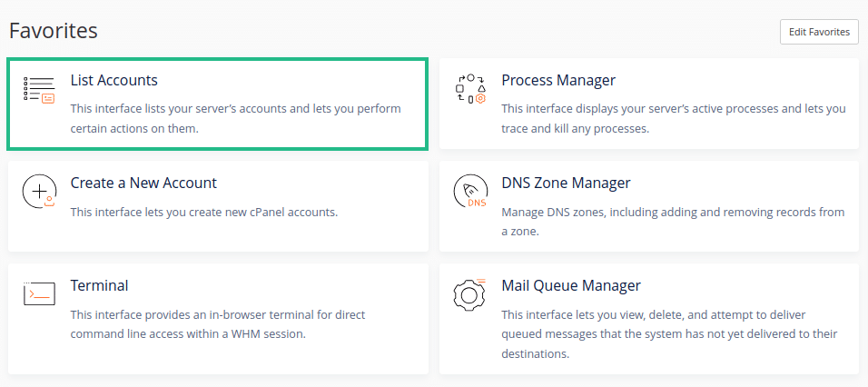Launch Terminal via its title text

pos(99,285)
